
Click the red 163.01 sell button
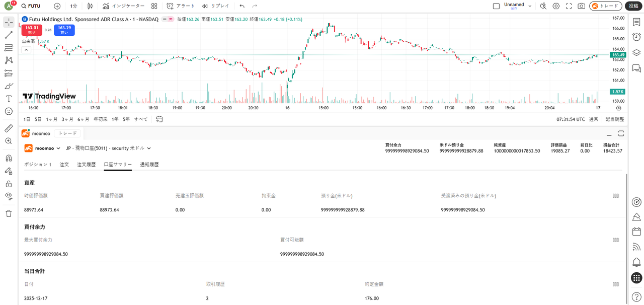(32, 30)
